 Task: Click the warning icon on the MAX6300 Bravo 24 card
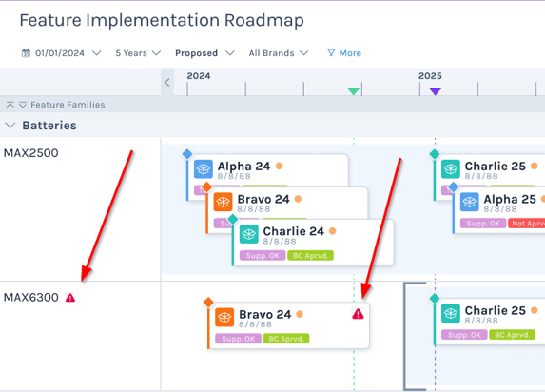[x=358, y=314]
